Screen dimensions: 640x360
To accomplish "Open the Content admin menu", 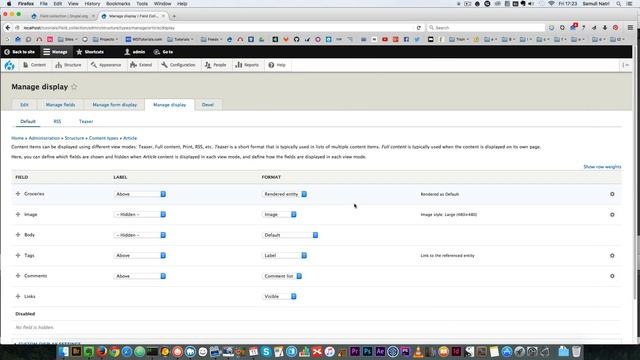I will pyautogui.click(x=34, y=65).
